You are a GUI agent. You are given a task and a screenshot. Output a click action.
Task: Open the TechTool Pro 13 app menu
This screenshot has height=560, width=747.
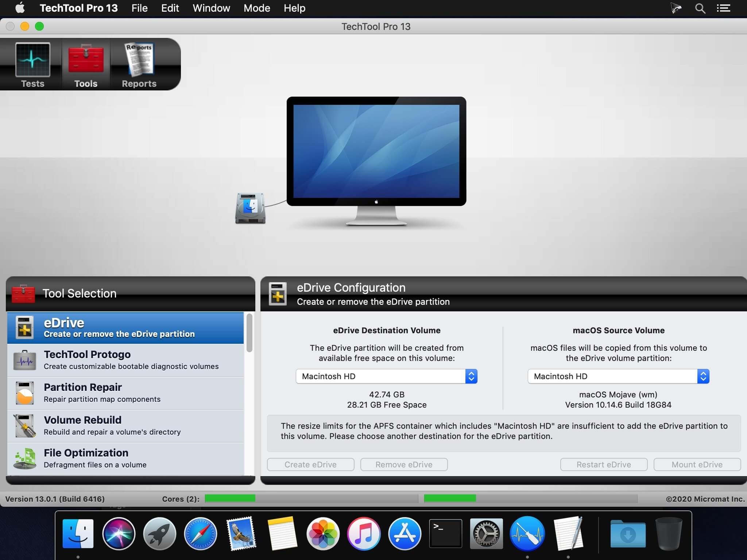[78, 8]
